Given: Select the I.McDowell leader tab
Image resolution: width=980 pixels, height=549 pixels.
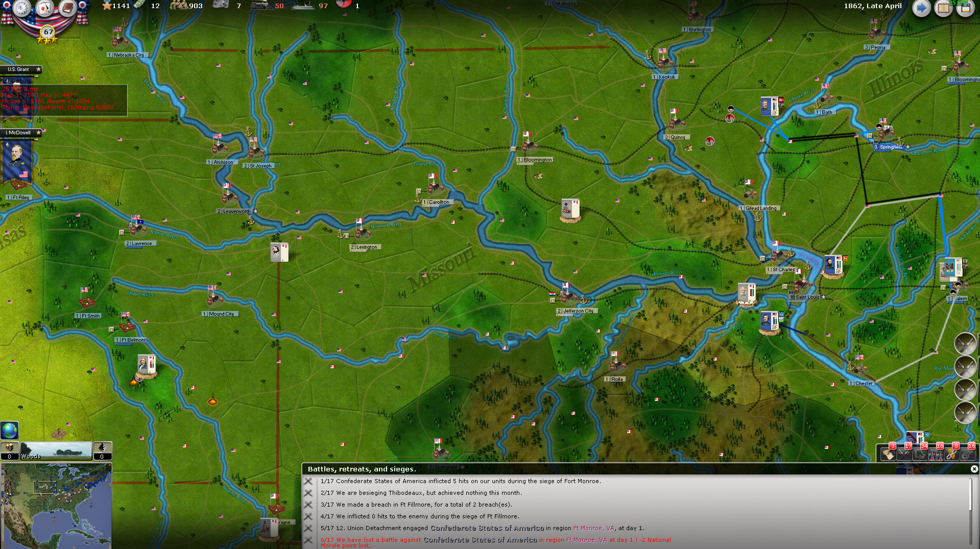Looking at the screenshot, I should tap(20, 133).
